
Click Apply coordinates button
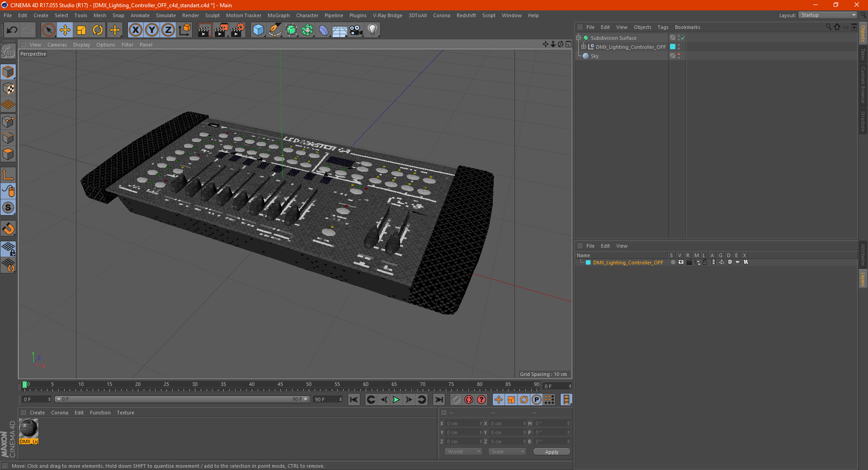pos(552,452)
